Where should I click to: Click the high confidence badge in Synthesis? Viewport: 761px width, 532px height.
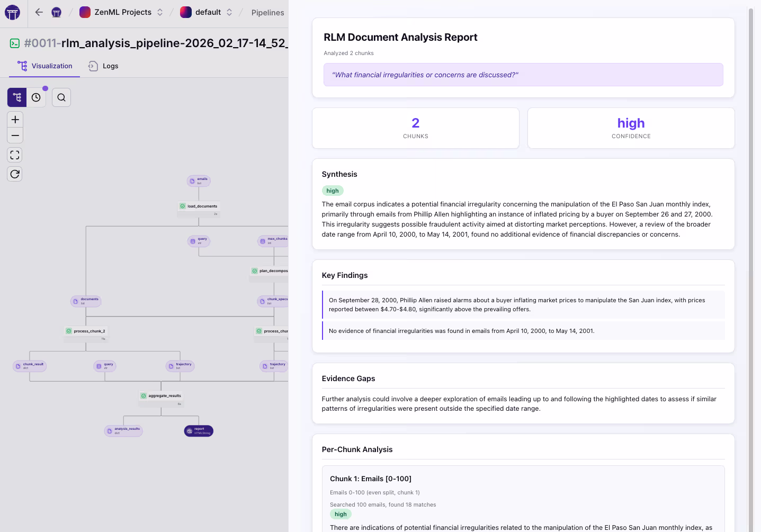pos(333,190)
